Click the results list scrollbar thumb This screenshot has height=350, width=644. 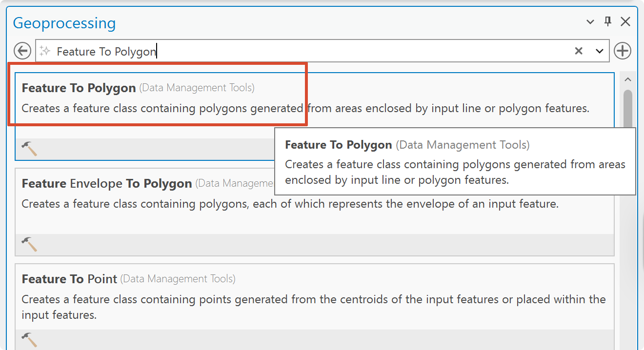[x=628, y=110]
